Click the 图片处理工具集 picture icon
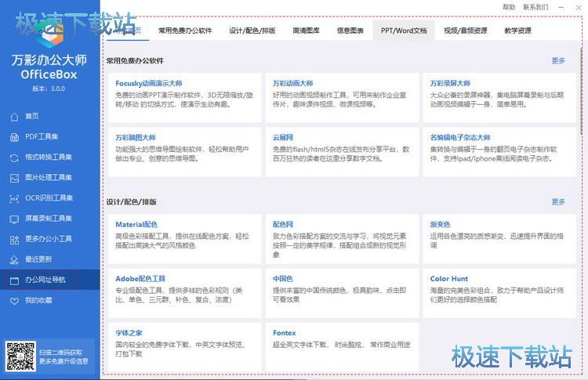Image resolution: width=588 pixels, height=380 pixels. (x=14, y=179)
